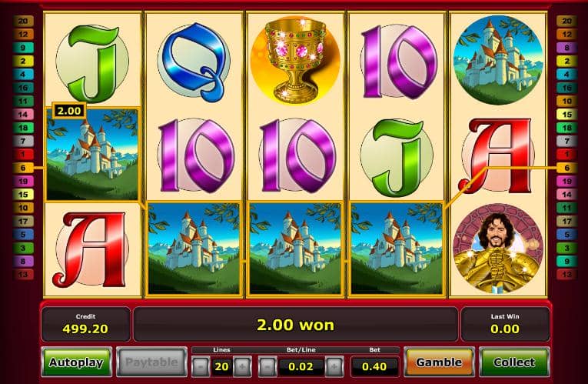Increase the Bet/Line amount
The image size is (588, 384).
(x=334, y=366)
